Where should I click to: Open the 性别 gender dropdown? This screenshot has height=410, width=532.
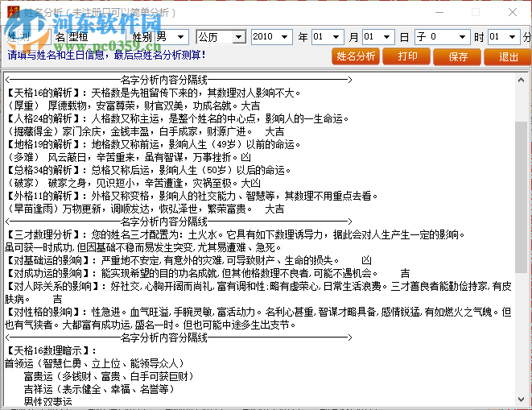click(x=181, y=37)
